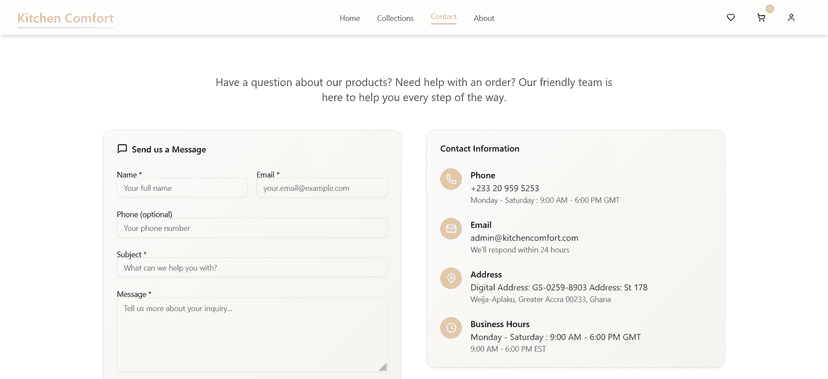Click the Send us a Message heading
Viewport: 828px width, 379px height.
(x=169, y=149)
